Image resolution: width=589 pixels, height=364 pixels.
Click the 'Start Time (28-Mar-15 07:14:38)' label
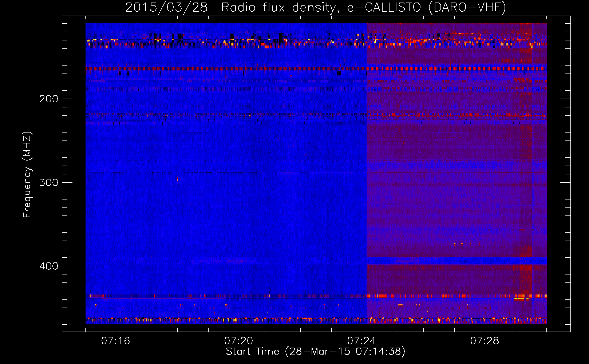point(316,352)
